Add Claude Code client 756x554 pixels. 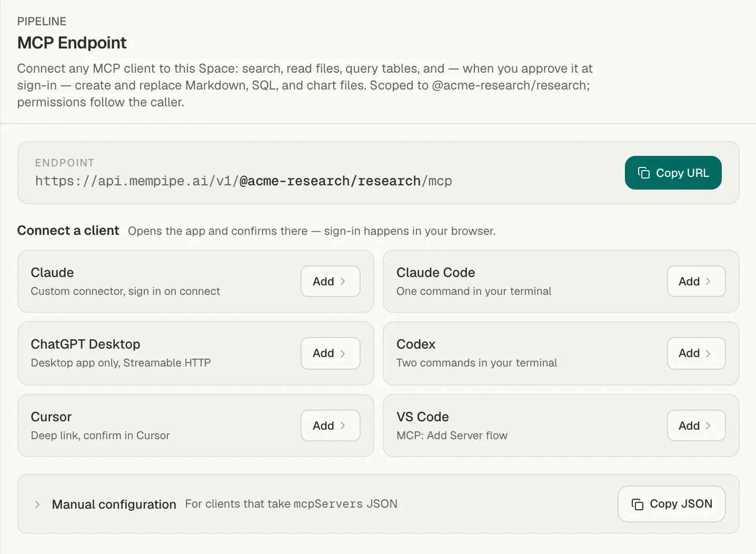tap(696, 281)
